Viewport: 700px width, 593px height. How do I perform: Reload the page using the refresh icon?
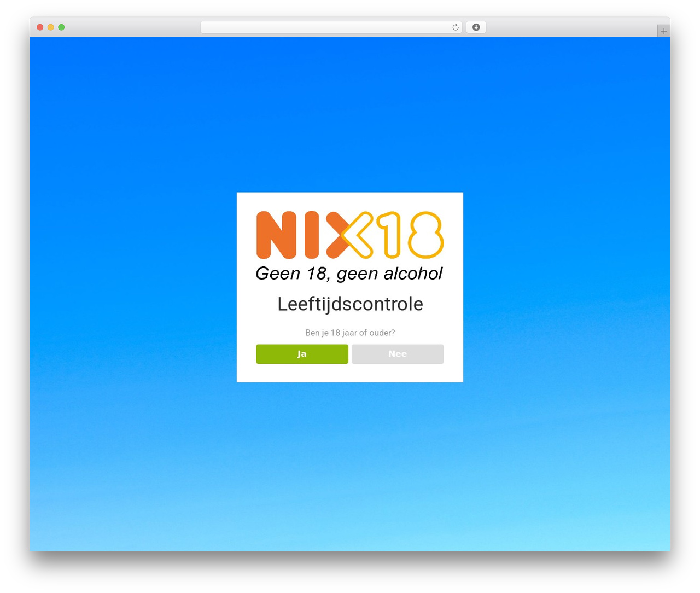(455, 27)
